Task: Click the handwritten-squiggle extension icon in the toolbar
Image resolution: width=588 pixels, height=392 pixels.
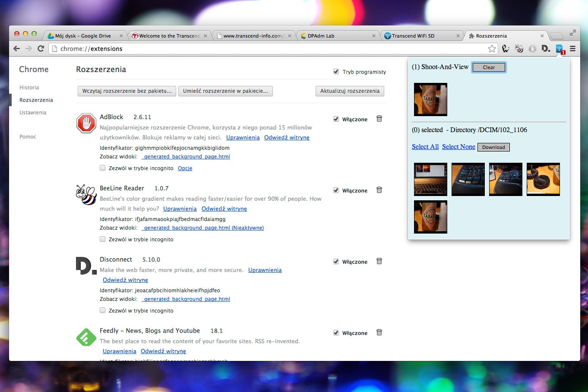Action: 506,49
